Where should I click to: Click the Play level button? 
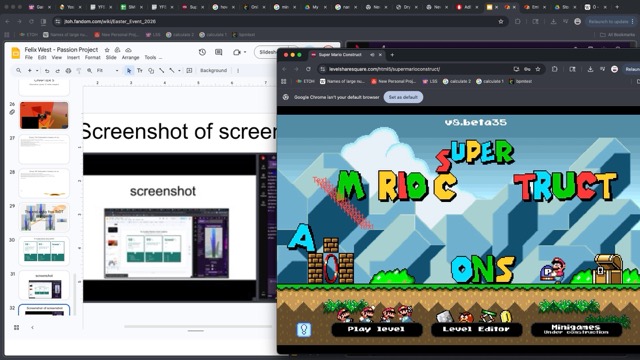click(376, 329)
